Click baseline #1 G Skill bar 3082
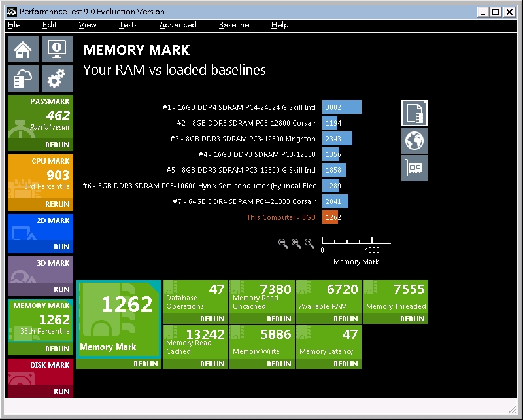 coord(341,107)
